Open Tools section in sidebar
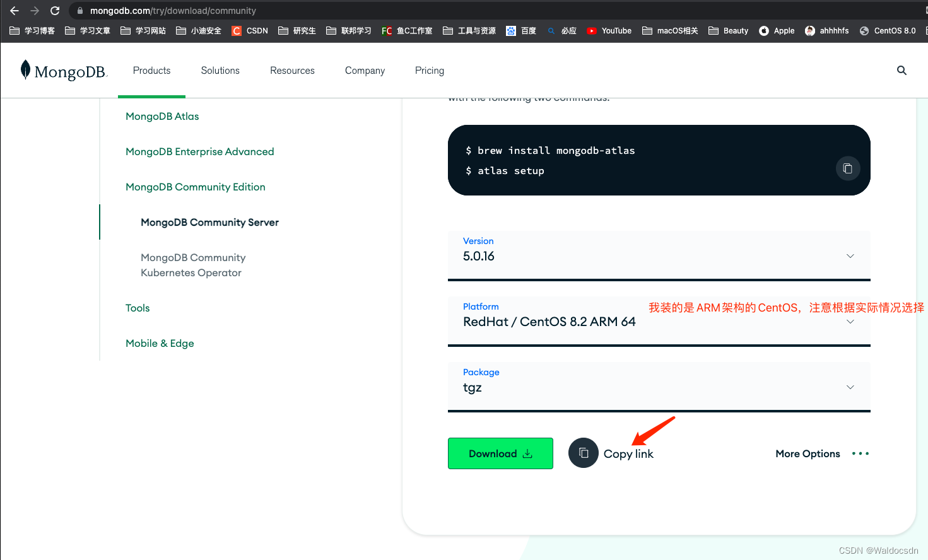928x560 pixels. (x=138, y=308)
